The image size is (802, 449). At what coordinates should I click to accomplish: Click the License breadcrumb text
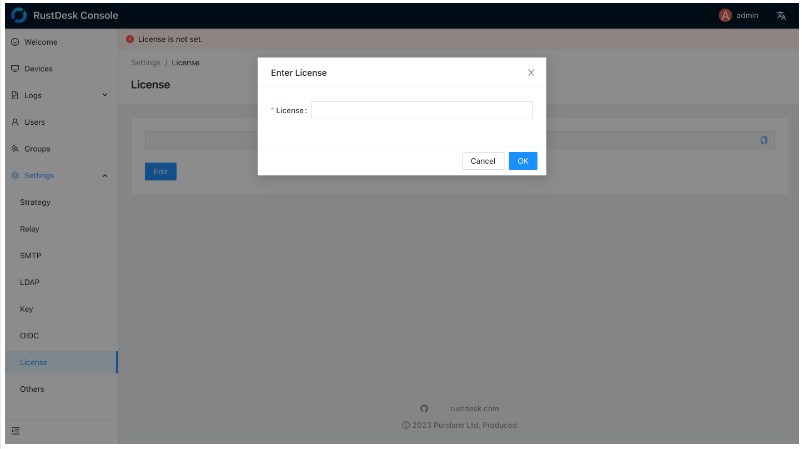tap(185, 62)
